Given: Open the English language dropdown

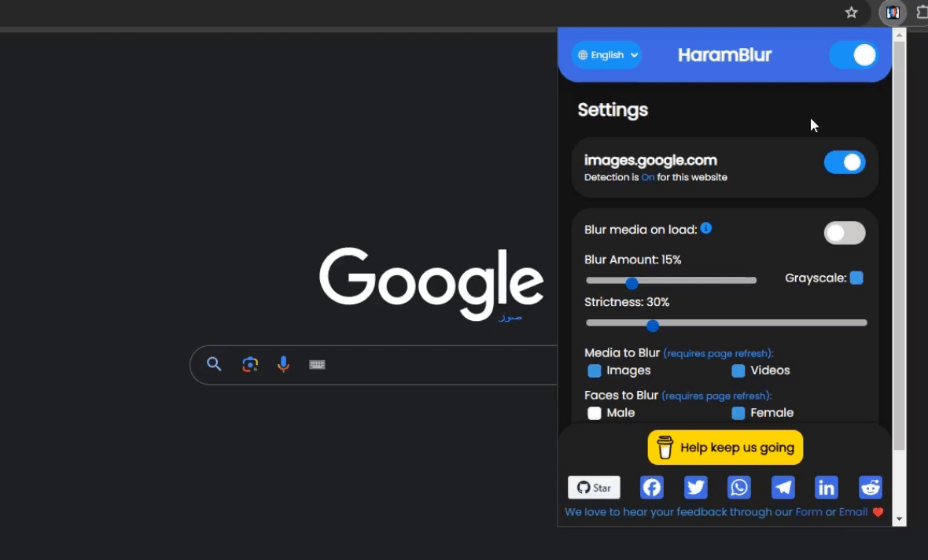Looking at the screenshot, I should 606,55.
